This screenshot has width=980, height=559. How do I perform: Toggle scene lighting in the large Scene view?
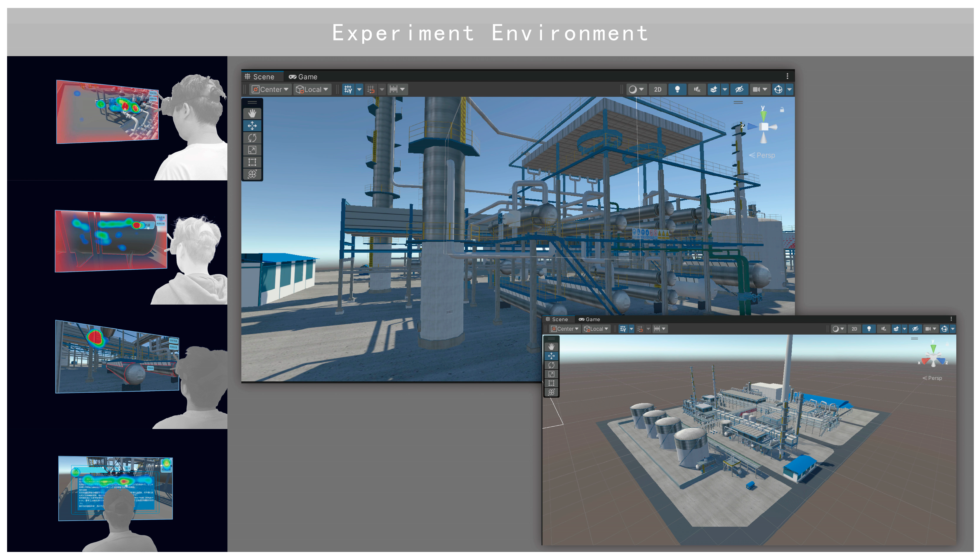click(677, 89)
